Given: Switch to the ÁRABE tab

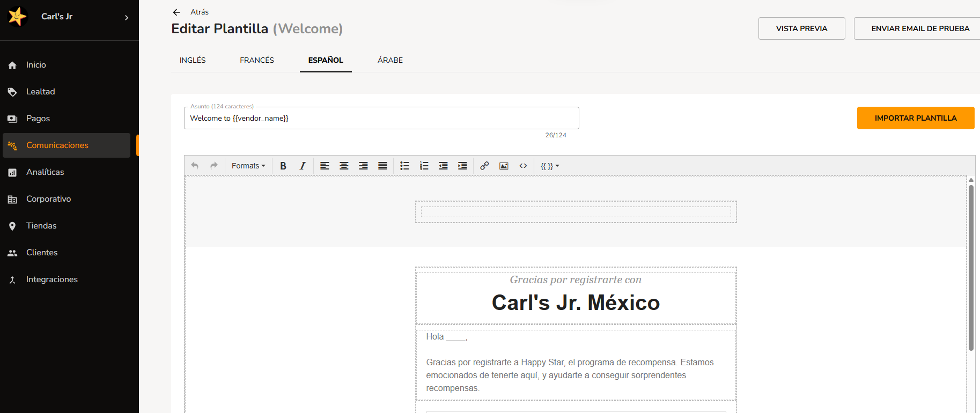Looking at the screenshot, I should 390,60.
